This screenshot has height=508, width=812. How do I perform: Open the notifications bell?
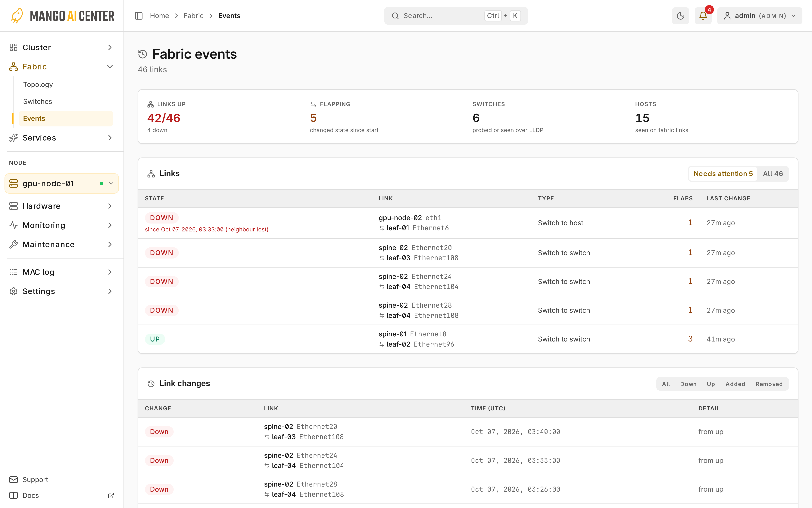(x=703, y=16)
